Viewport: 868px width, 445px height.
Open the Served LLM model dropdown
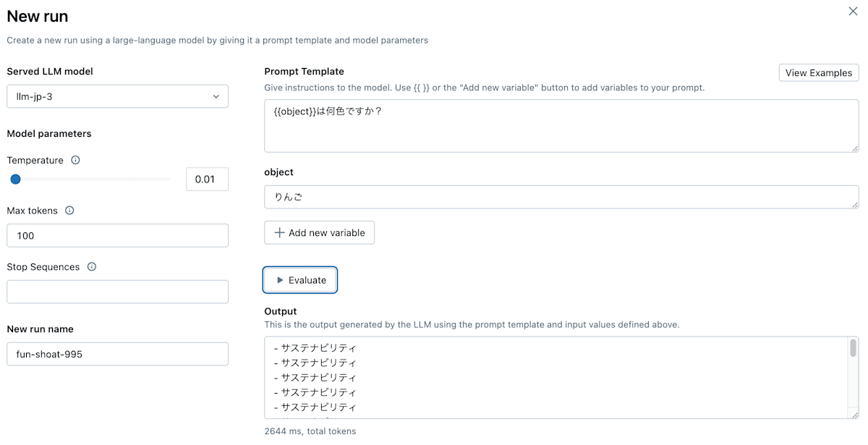117,96
